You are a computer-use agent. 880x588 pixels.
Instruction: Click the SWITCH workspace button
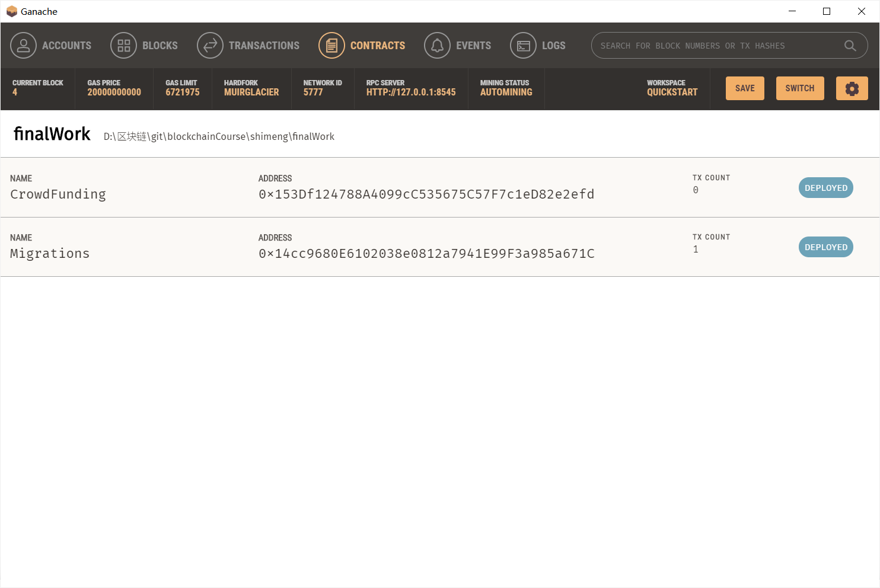coord(800,88)
